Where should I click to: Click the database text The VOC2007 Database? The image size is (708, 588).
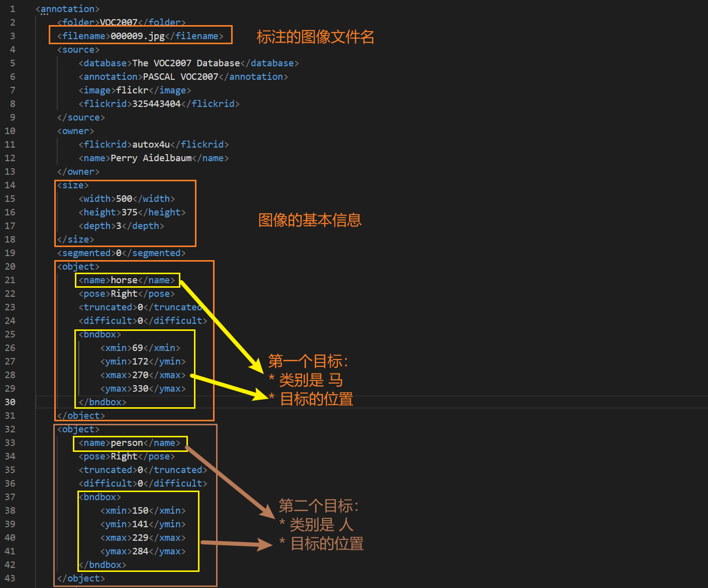point(186,63)
